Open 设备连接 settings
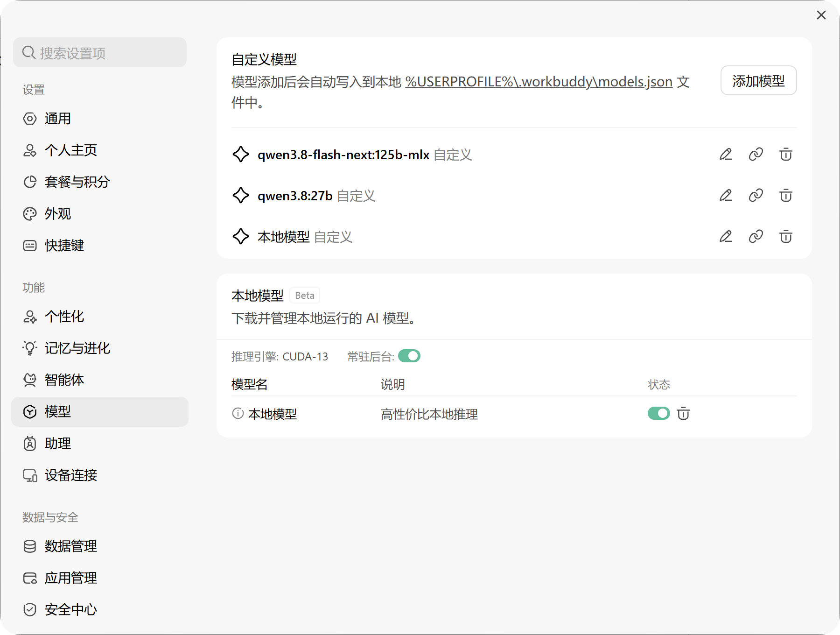The image size is (840, 635). [x=100, y=475]
